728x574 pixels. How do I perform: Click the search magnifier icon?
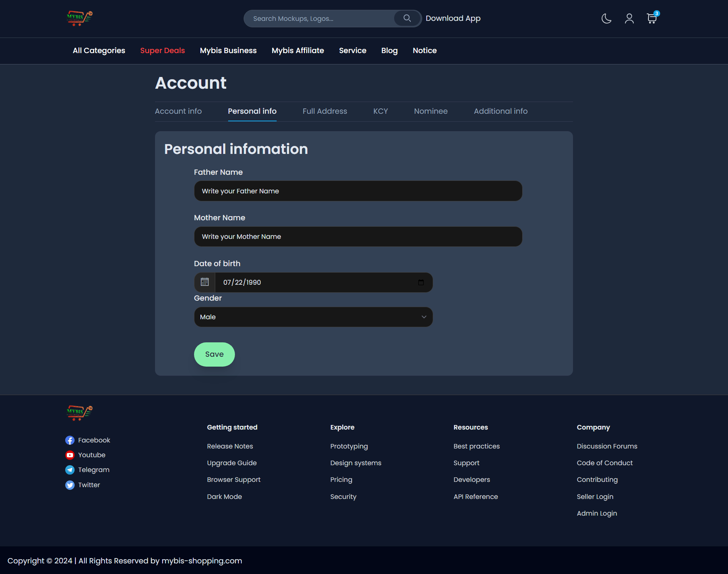[x=407, y=18]
